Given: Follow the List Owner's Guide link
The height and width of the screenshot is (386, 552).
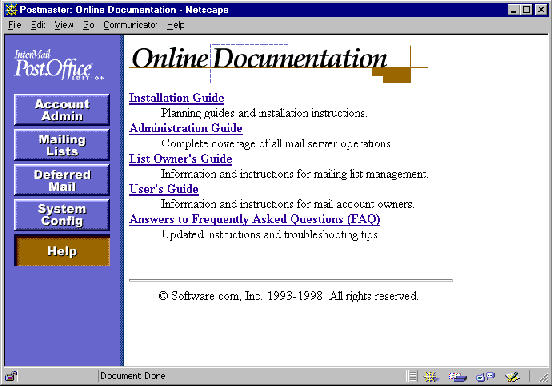Looking at the screenshot, I should [180, 158].
